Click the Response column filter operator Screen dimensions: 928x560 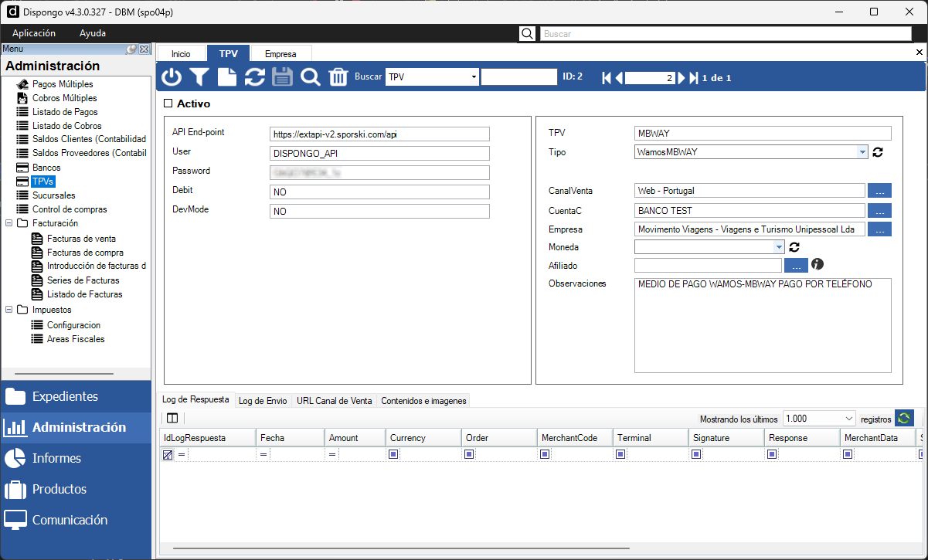pyautogui.click(x=772, y=455)
